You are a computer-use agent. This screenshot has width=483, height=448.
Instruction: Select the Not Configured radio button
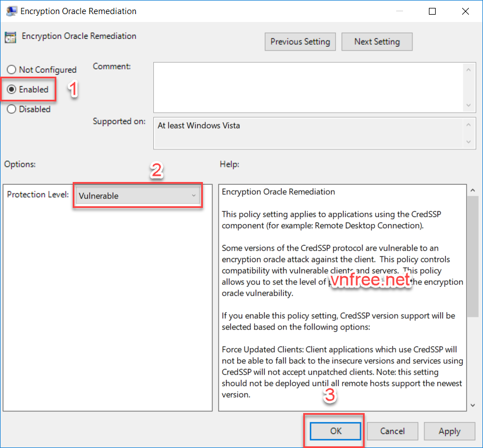pos(11,70)
